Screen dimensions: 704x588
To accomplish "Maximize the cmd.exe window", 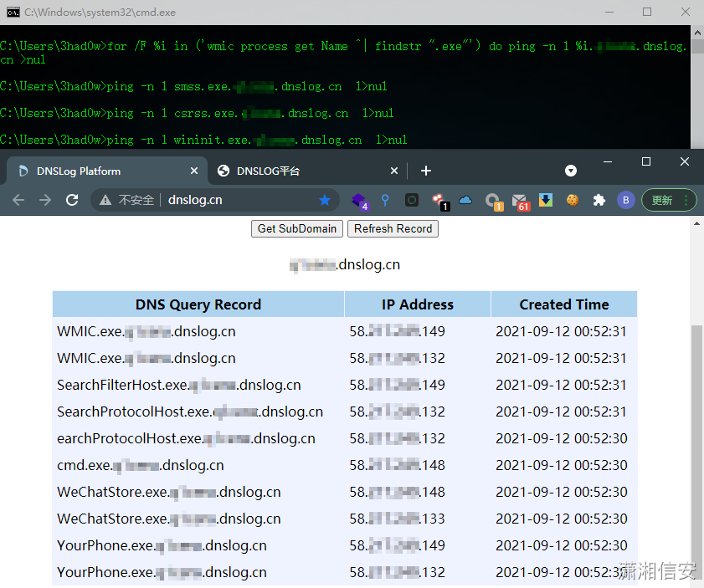I will (647, 12).
